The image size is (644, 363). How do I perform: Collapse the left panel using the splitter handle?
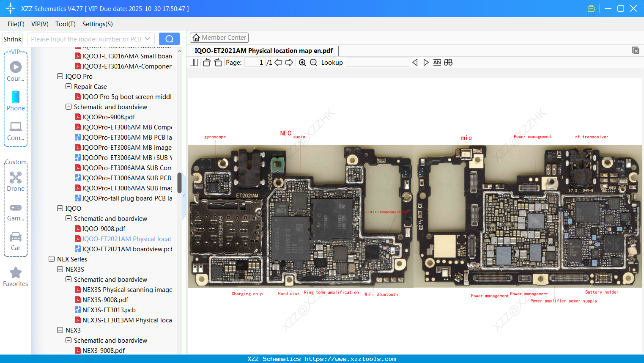click(184, 196)
